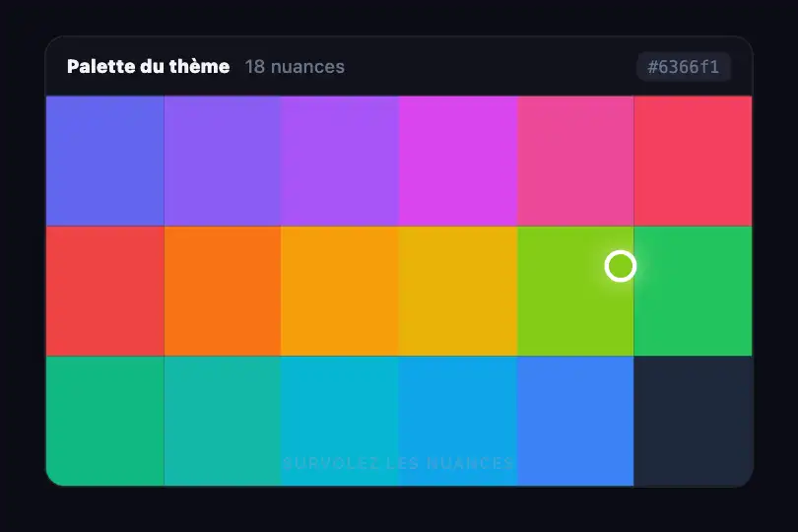The width and height of the screenshot is (798, 532).
Task: Select the magenta fuchsia swatch
Action: coord(458,161)
